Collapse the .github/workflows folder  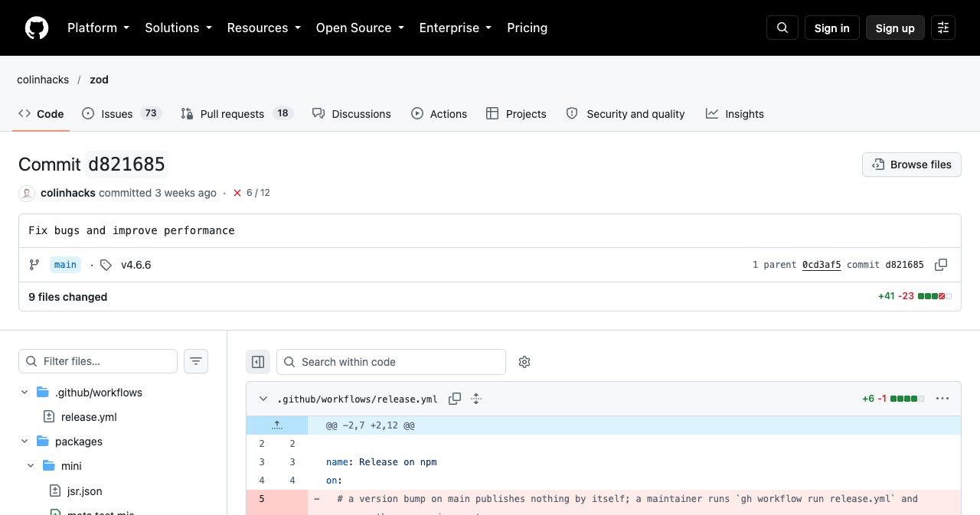click(24, 393)
